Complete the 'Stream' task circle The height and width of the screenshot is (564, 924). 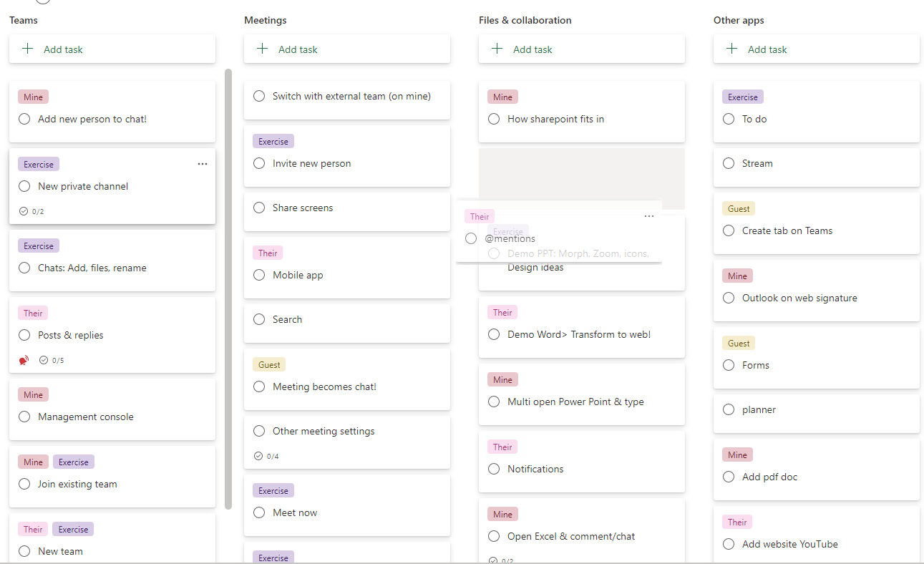729,163
